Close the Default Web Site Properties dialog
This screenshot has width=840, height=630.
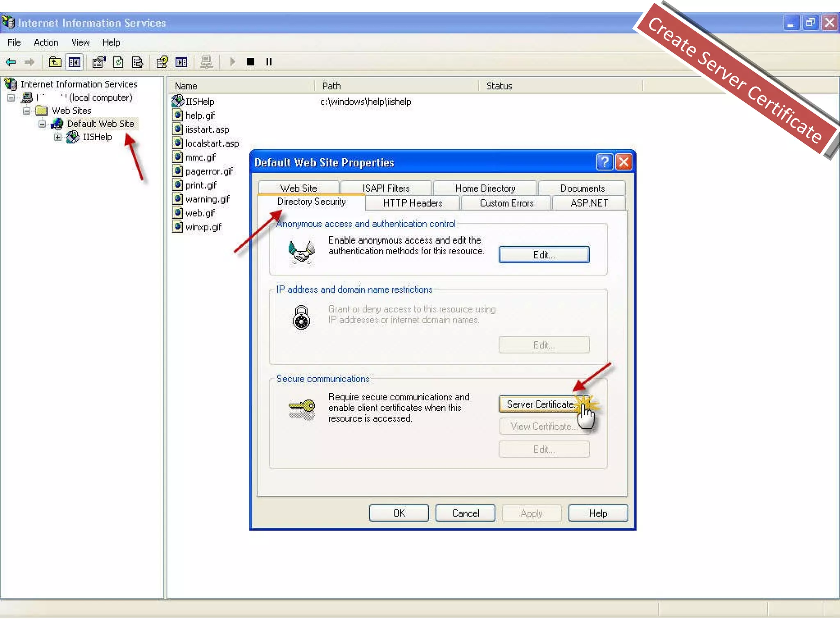[x=623, y=162]
